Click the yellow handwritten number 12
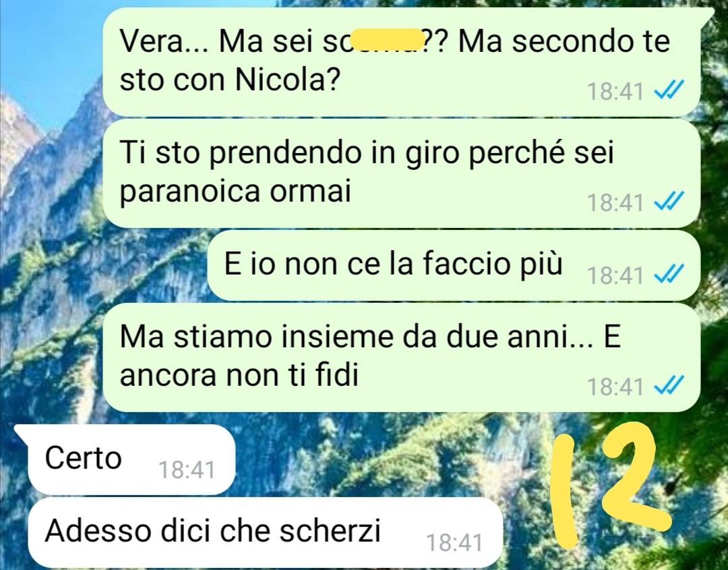This screenshot has width=728, height=570. 611,488
